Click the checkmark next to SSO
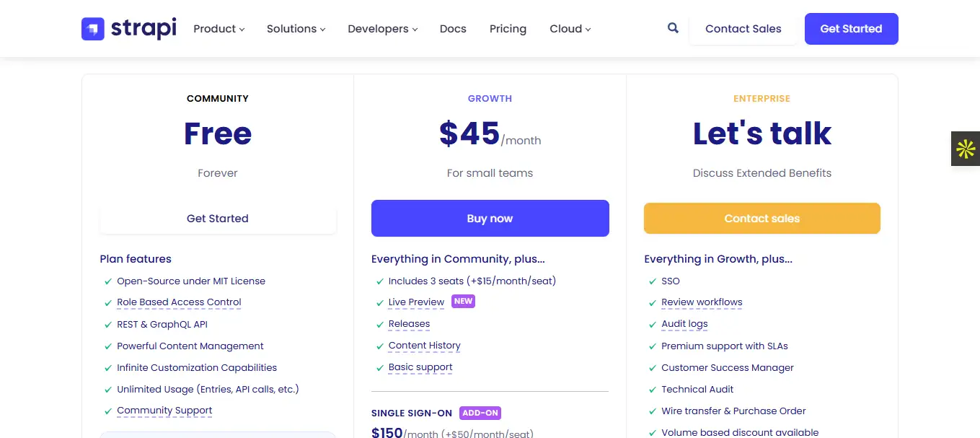The height and width of the screenshot is (438, 980). coord(653,281)
